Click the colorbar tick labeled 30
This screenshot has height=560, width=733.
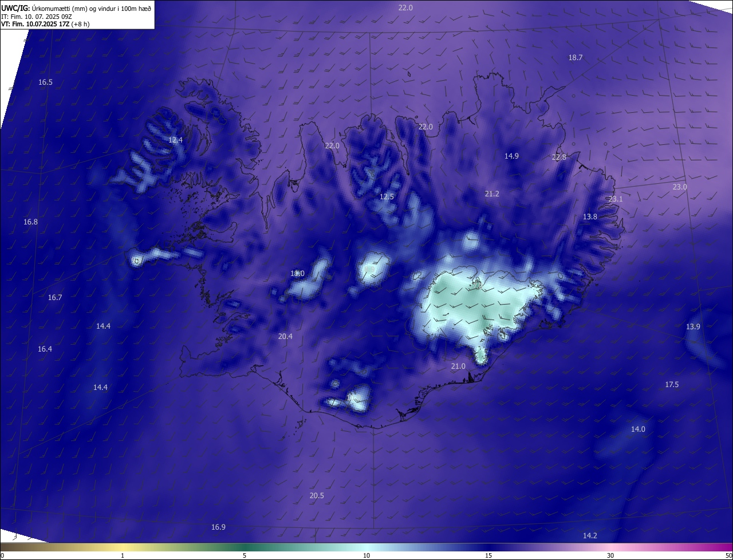(x=610, y=555)
